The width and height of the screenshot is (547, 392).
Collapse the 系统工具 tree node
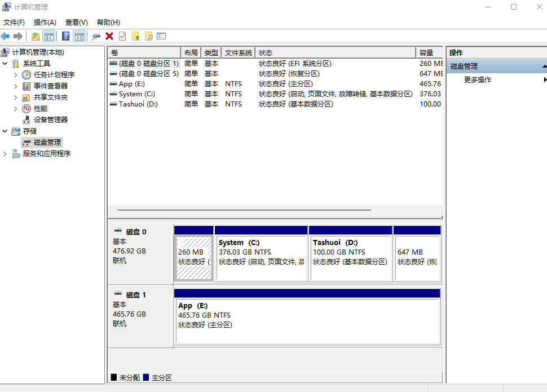tap(5, 64)
